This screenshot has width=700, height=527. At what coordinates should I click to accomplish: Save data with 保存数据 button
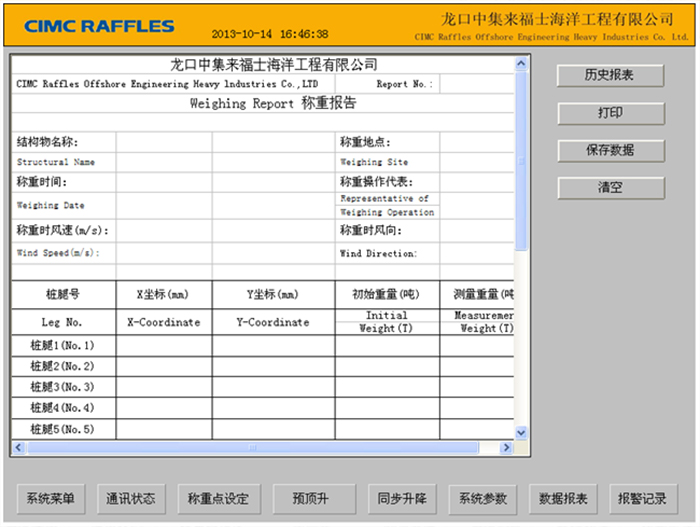[611, 151]
